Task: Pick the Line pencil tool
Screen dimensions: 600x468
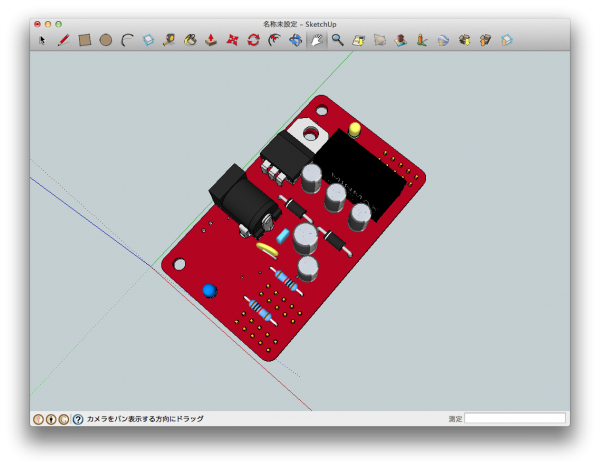Action: click(x=63, y=41)
